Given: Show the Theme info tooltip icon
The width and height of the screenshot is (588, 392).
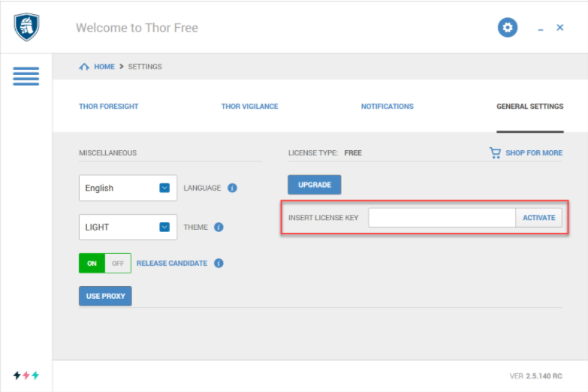Looking at the screenshot, I should point(219,228).
